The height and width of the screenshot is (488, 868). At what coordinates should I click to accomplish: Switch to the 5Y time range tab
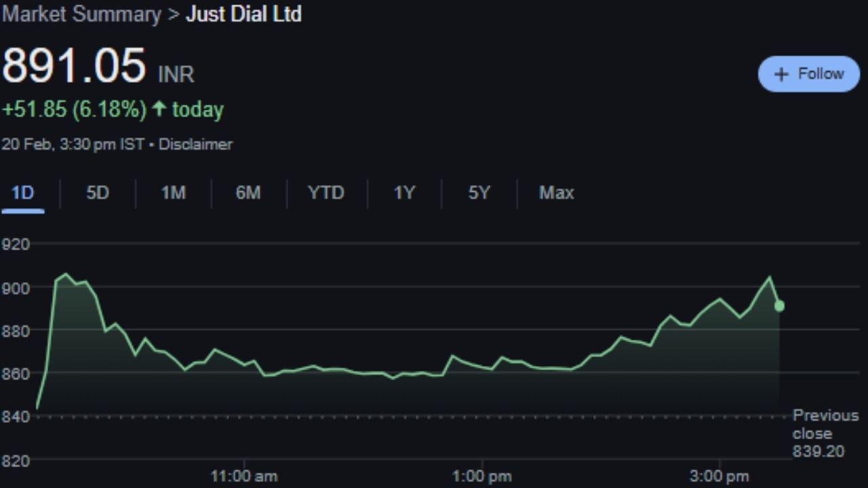pyautogui.click(x=479, y=193)
